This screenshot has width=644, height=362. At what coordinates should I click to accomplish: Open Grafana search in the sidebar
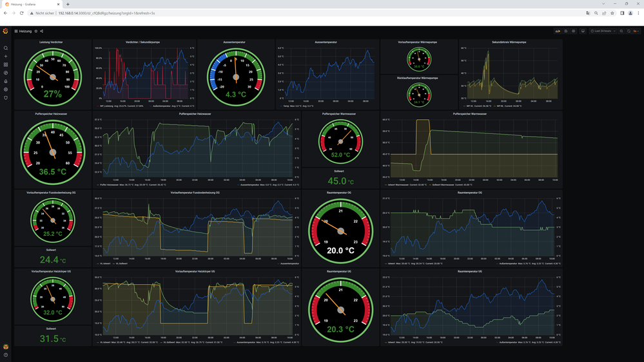6,48
